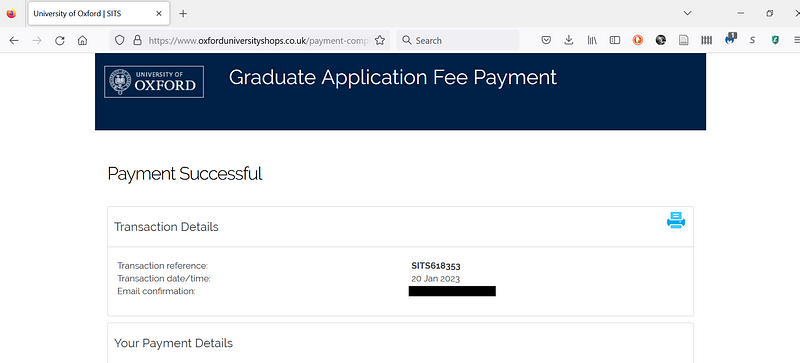800x363 pixels.
Task: Open the DuckDuckGo extension icon
Action: coord(638,40)
